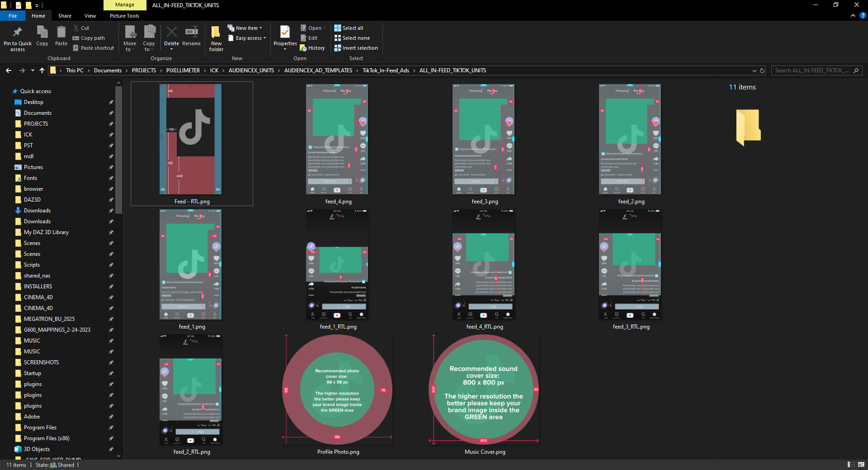Click the Copy icon in Clipboard group
The image size is (868, 470).
pos(42,33)
